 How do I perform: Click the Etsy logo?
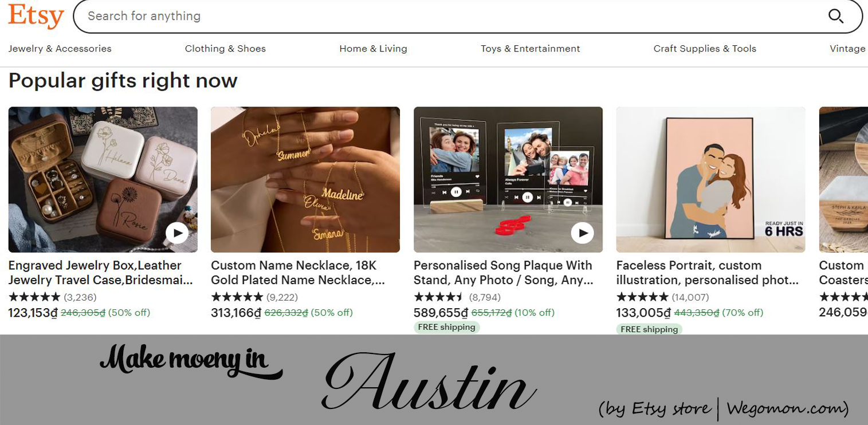tap(36, 16)
